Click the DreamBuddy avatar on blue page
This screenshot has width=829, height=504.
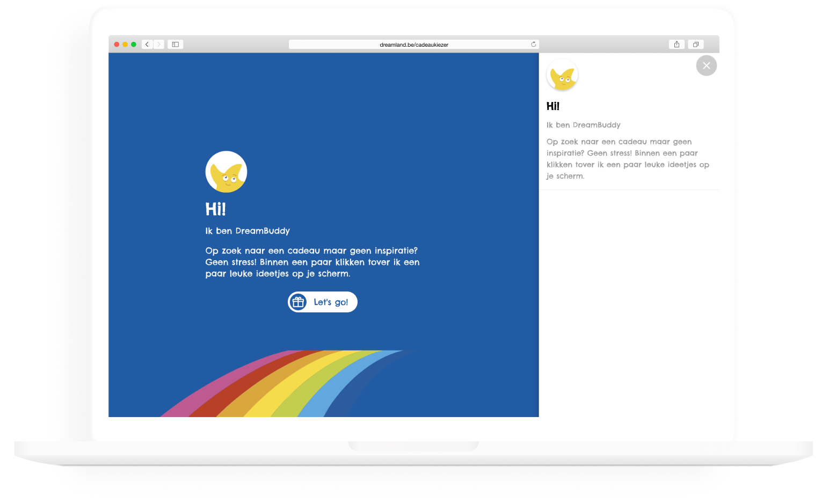pos(226,172)
